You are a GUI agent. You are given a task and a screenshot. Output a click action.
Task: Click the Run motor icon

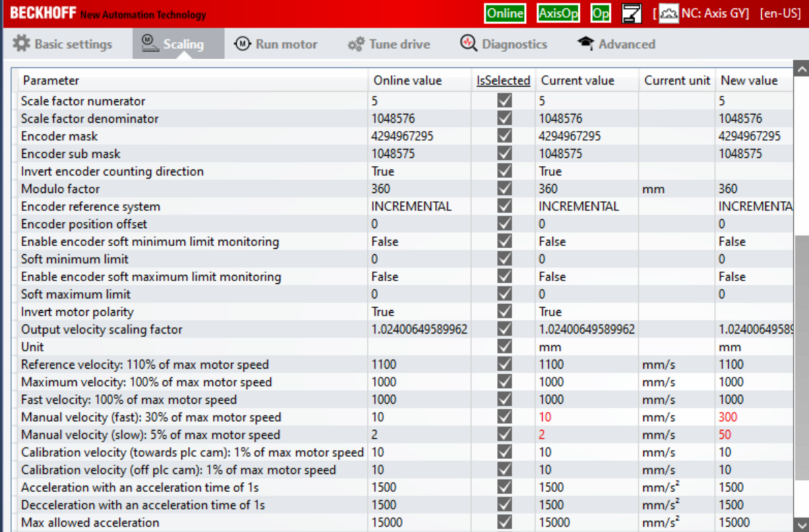(242, 44)
